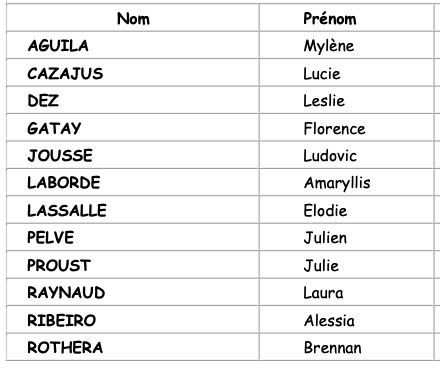Select the first name Ludovic
Image resolution: width=440 pixels, height=368 pixels.
pos(330,156)
